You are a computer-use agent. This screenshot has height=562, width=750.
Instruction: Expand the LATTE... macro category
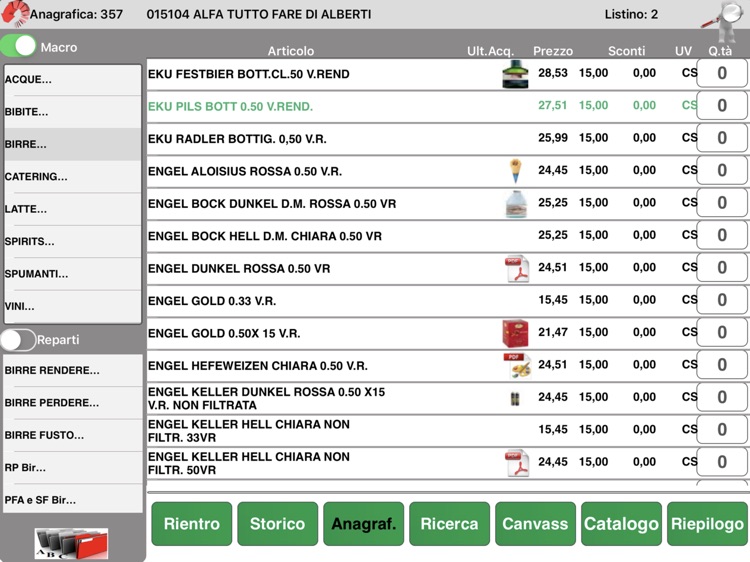(x=73, y=209)
